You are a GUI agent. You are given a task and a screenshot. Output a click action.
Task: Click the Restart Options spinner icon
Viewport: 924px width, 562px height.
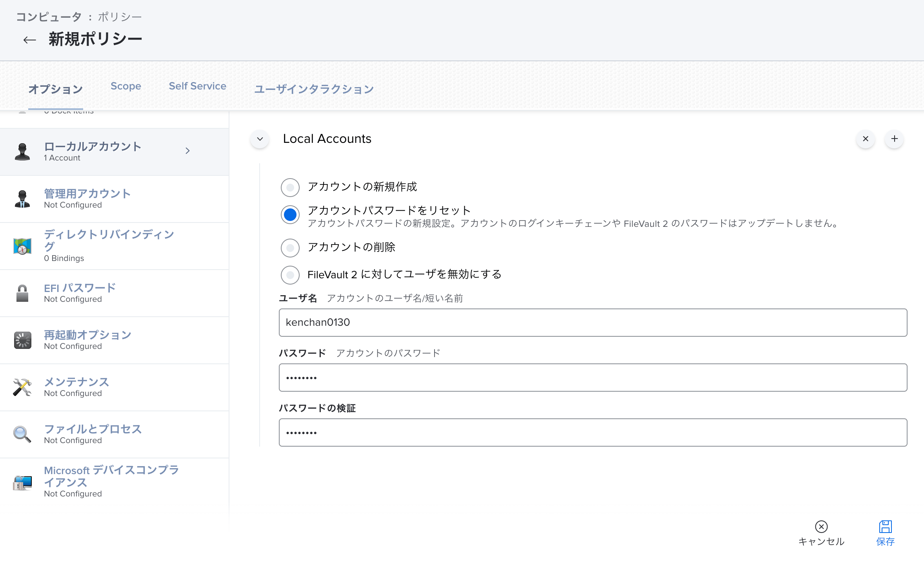[x=22, y=340]
